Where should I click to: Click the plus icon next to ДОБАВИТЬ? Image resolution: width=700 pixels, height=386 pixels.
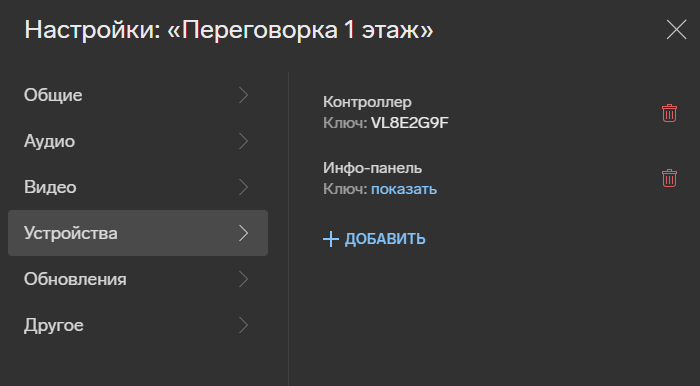pyautogui.click(x=330, y=239)
